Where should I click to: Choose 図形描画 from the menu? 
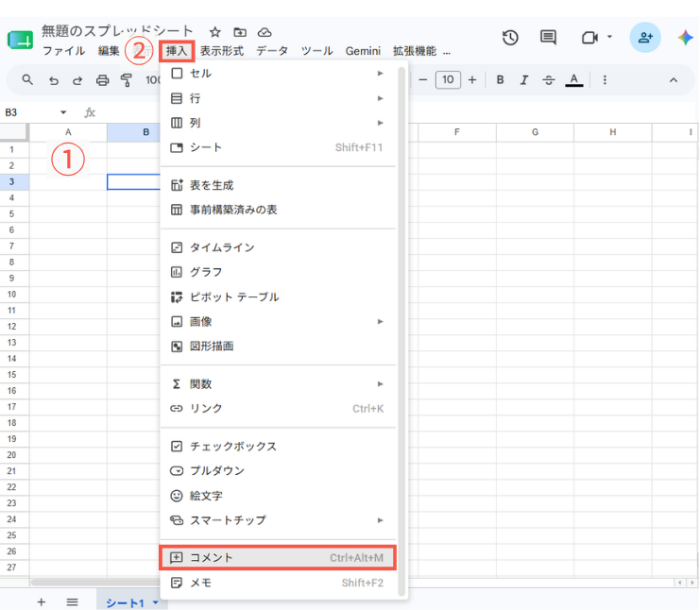click(x=278, y=346)
